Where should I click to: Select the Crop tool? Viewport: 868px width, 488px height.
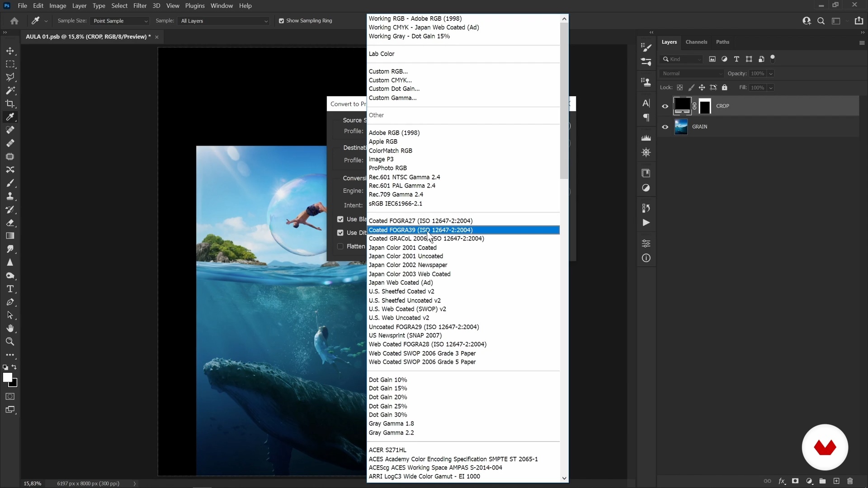(x=10, y=104)
